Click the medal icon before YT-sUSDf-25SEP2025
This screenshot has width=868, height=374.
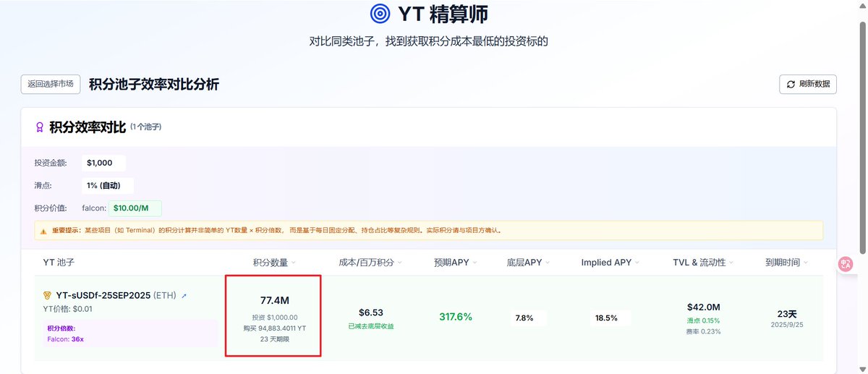47,295
